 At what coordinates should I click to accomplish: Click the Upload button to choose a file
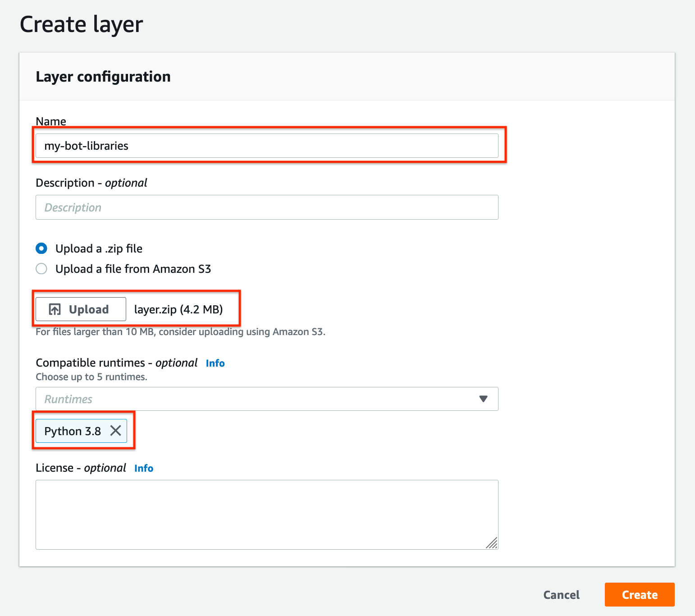(x=80, y=309)
